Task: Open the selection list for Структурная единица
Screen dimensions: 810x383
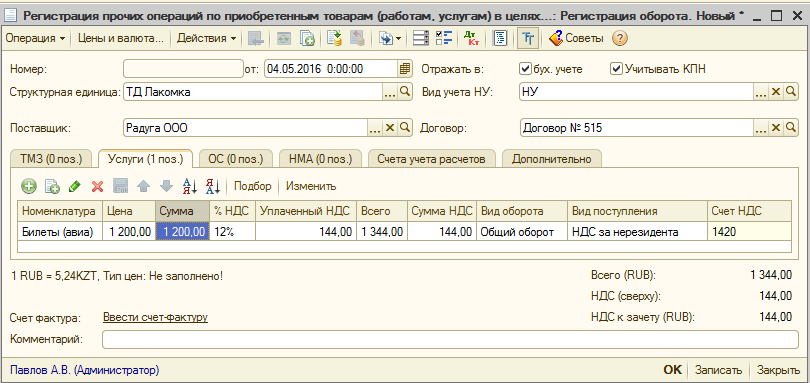Action: coord(390,92)
